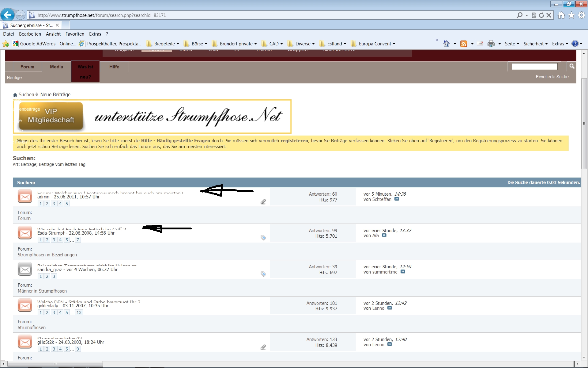Click the browser back arrow button

point(7,15)
